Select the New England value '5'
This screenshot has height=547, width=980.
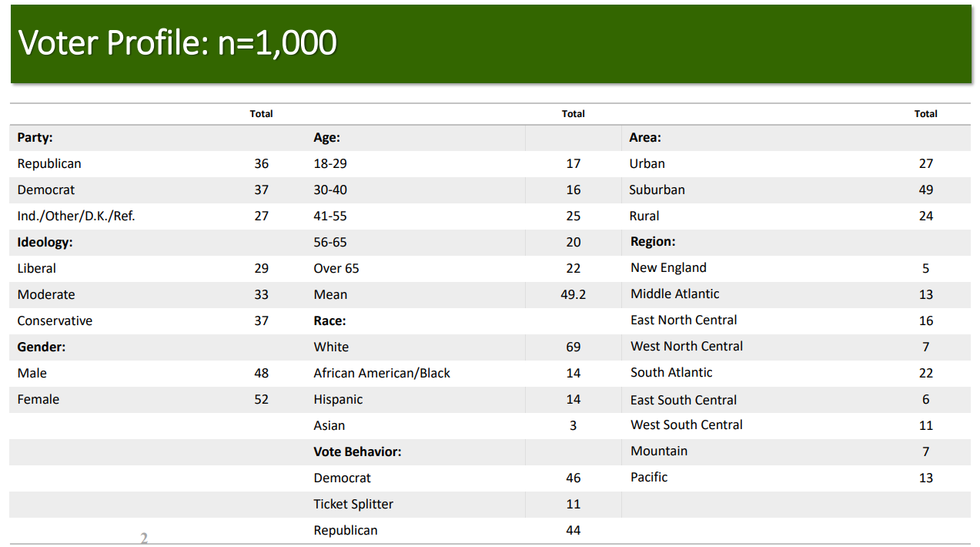click(926, 269)
